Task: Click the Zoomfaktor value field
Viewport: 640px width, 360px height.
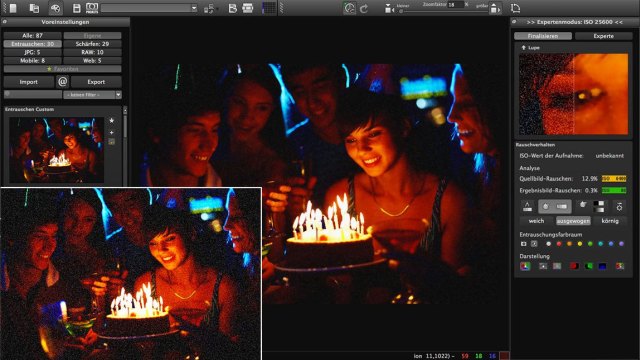Action: [456, 4]
